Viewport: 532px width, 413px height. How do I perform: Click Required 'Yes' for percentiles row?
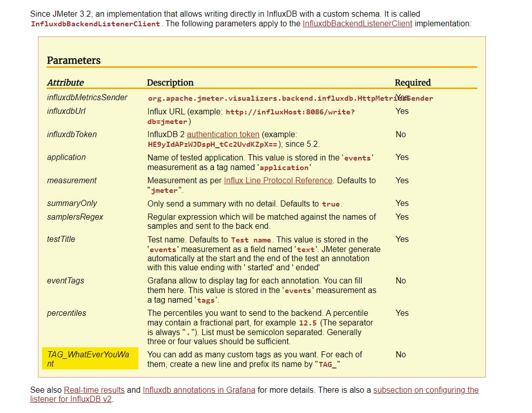click(x=402, y=313)
